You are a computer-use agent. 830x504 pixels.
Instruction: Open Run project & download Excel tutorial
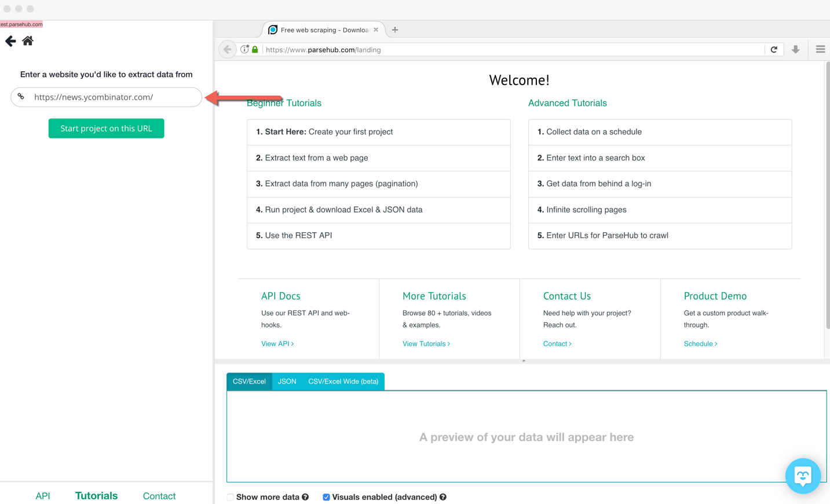(379, 210)
